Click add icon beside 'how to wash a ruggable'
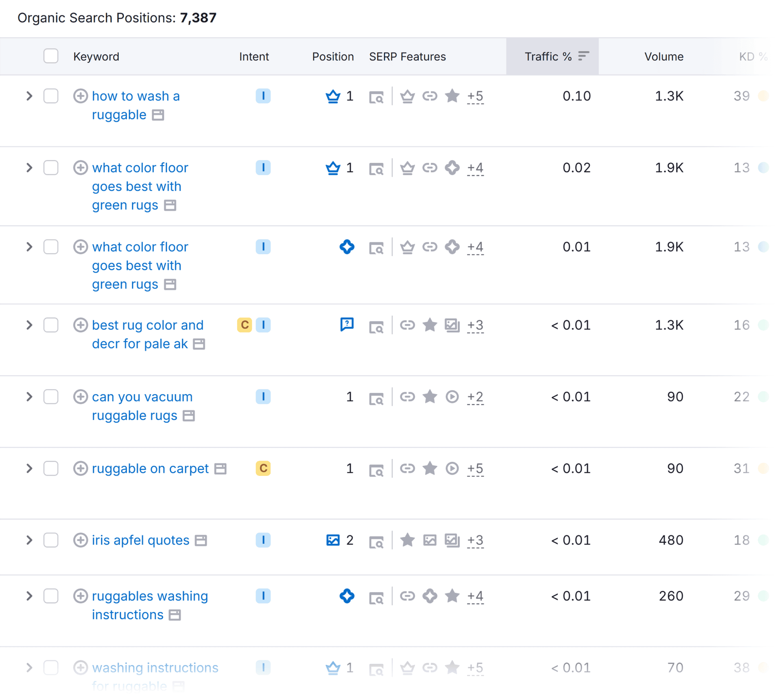 point(80,96)
